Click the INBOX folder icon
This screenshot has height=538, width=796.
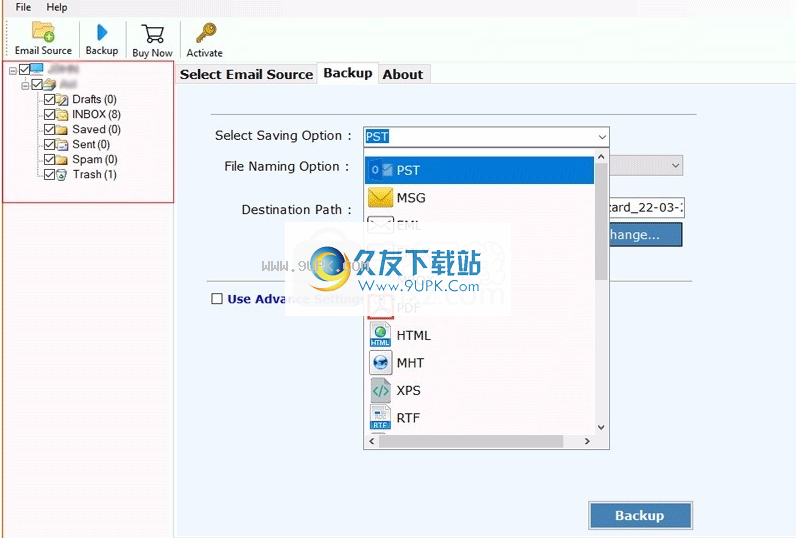point(62,115)
